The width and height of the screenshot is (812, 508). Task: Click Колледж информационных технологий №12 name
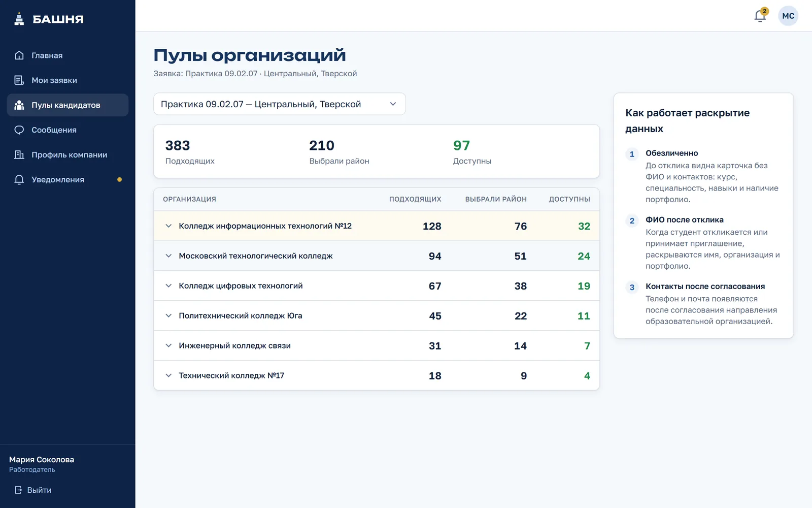265,226
